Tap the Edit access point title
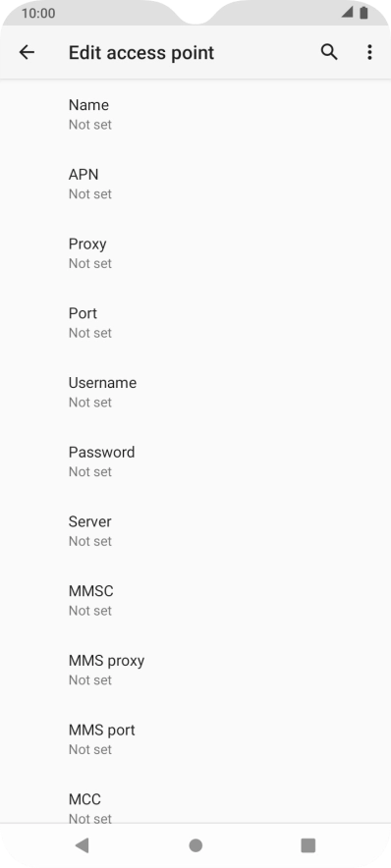The width and height of the screenshot is (391, 868). pyautogui.click(x=141, y=53)
